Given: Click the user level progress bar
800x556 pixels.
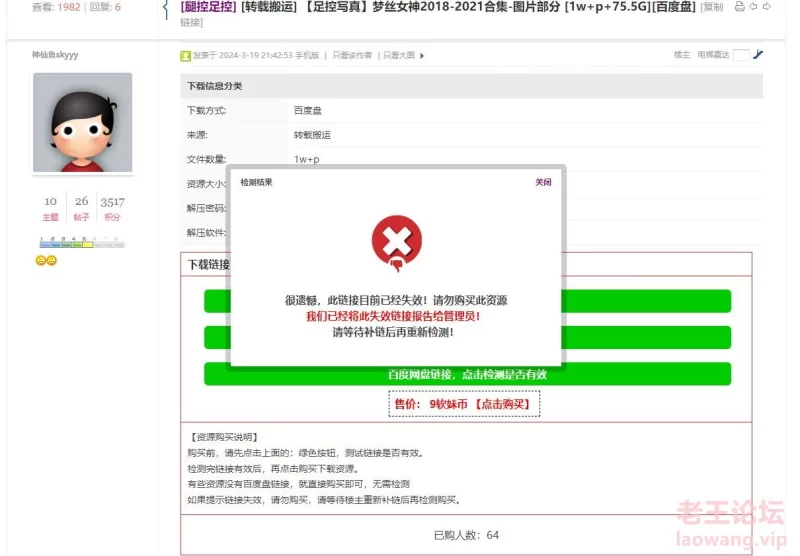Looking at the screenshot, I should 82,242.
